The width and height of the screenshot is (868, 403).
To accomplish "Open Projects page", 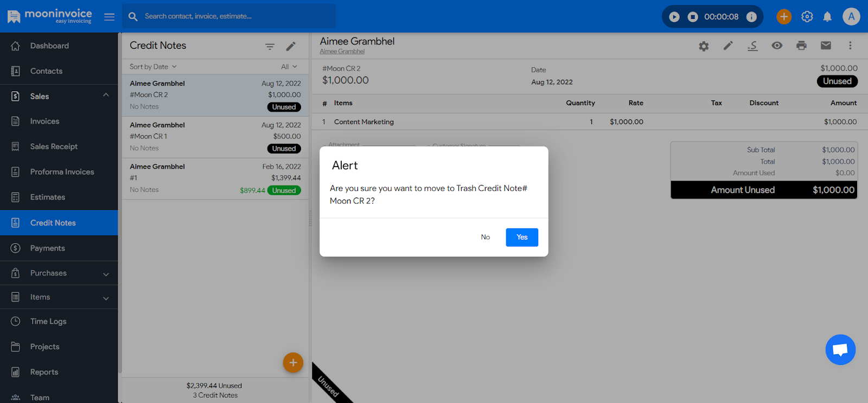I will 59,347.
